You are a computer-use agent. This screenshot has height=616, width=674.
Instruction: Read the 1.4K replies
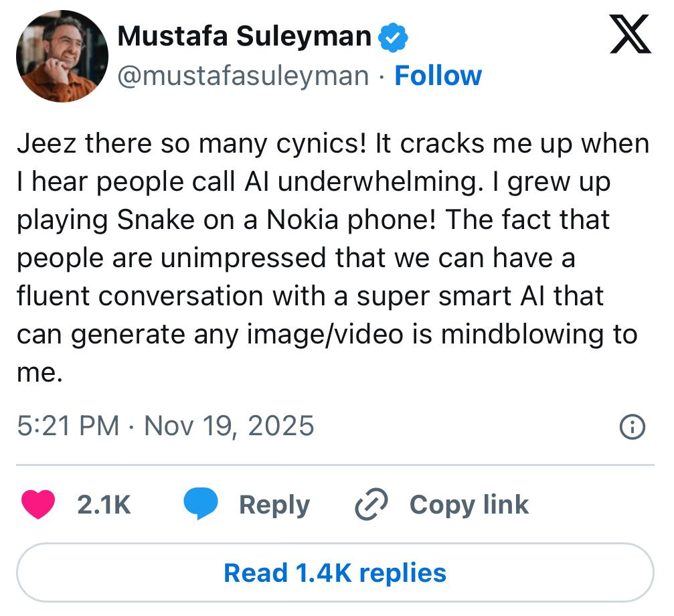(x=335, y=573)
